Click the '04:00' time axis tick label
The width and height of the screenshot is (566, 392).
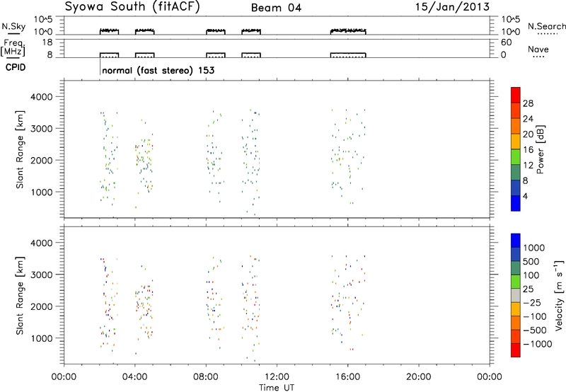[135, 377]
